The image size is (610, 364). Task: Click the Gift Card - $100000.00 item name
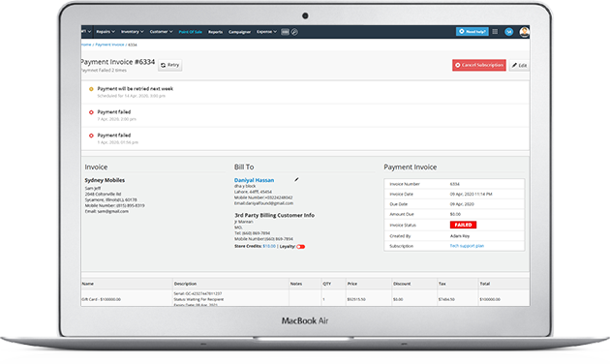101,299
